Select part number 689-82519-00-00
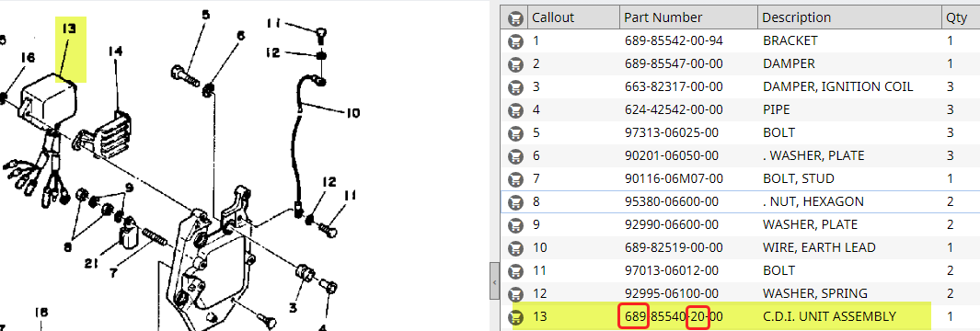Image resolution: width=980 pixels, height=331 pixels. (674, 248)
